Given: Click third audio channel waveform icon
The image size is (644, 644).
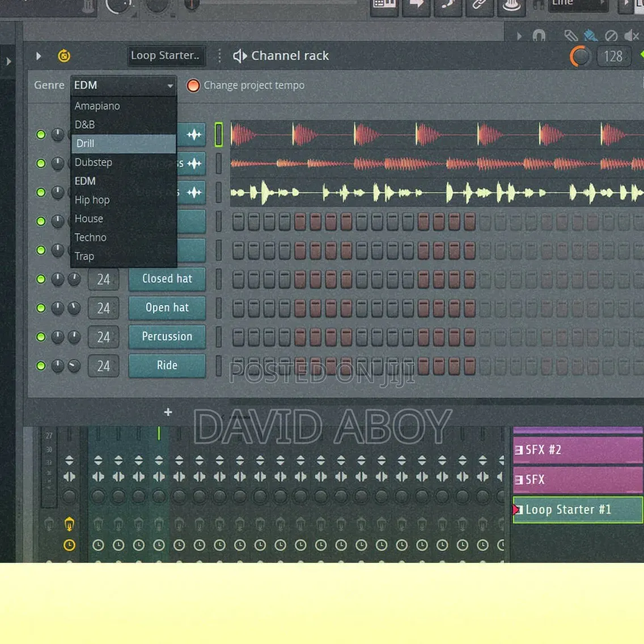Looking at the screenshot, I should (x=194, y=192).
